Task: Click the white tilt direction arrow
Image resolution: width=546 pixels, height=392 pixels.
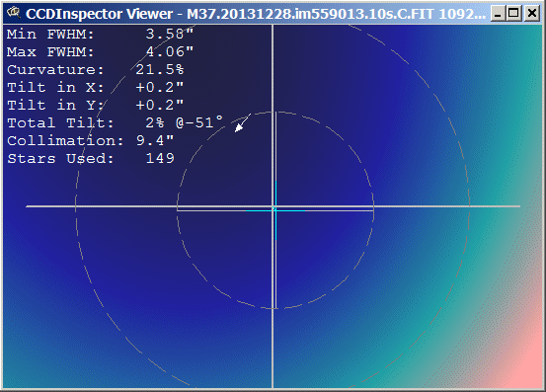Action: 243,122
